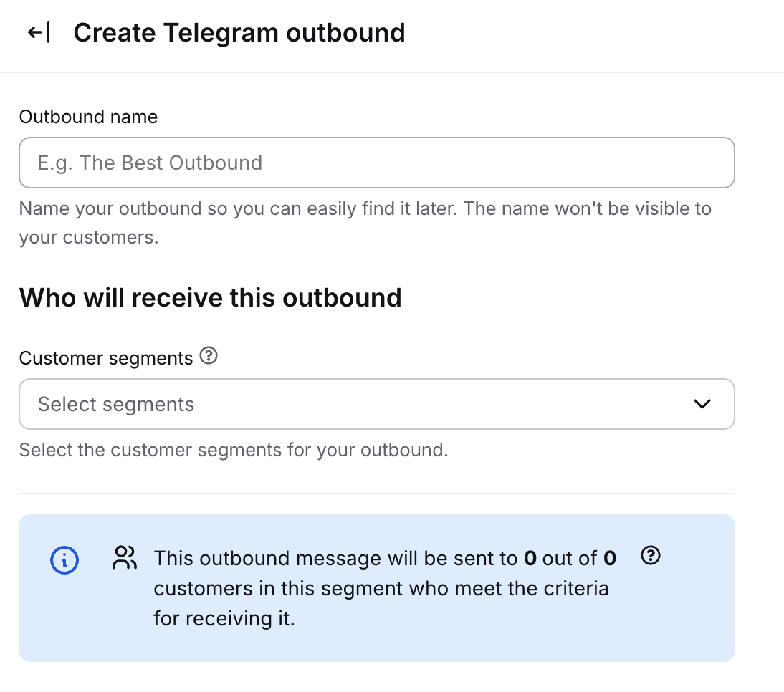Click Who will receive this outbound heading

[x=210, y=297]
